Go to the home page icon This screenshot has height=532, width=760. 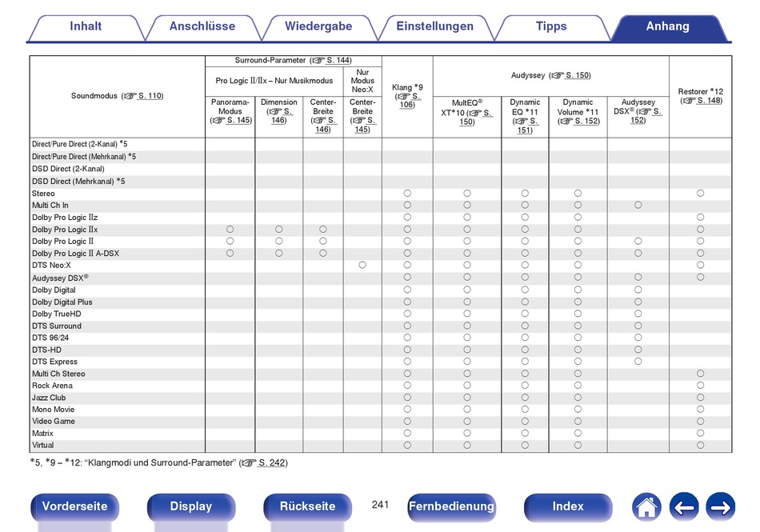(x=646, y=507)
